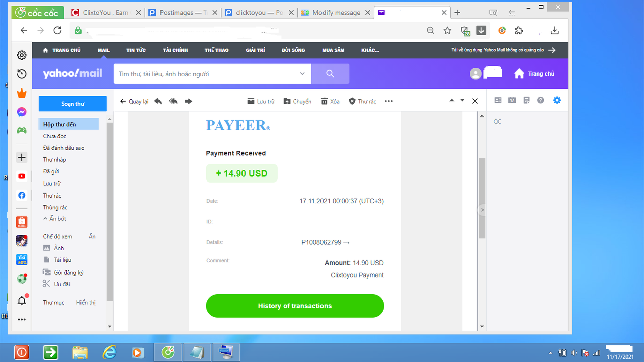Click Quay lại back link

[134, 101]
